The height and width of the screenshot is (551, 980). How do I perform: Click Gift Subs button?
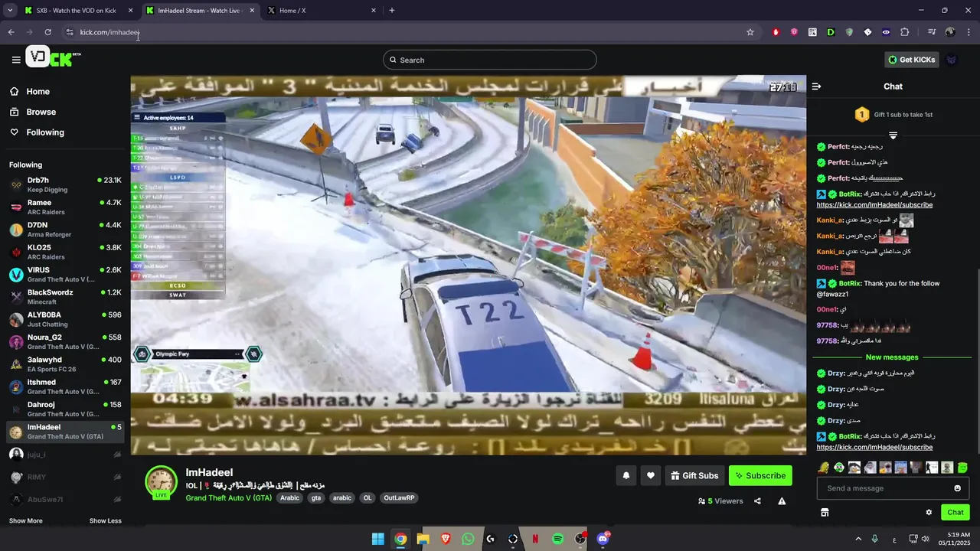click(694, 475)
